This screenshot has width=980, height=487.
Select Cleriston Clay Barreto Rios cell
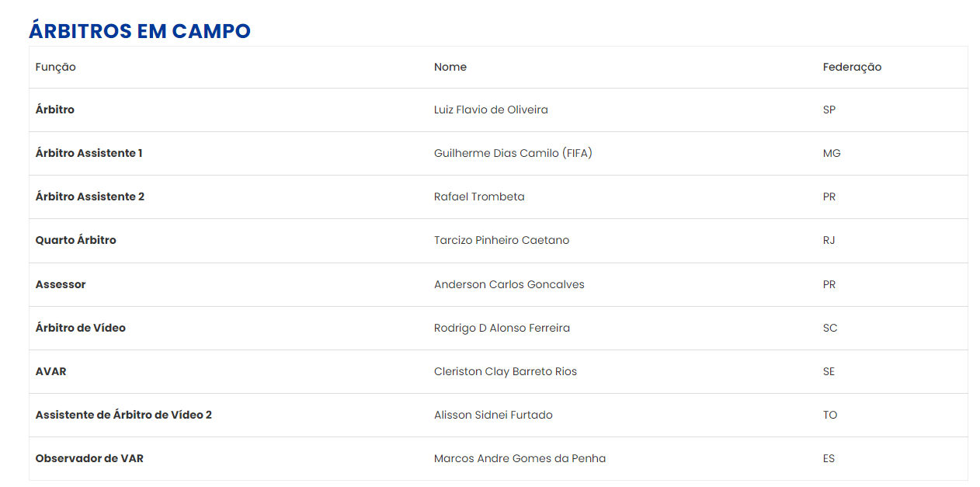pyautogui.click(x=506, y=371)
